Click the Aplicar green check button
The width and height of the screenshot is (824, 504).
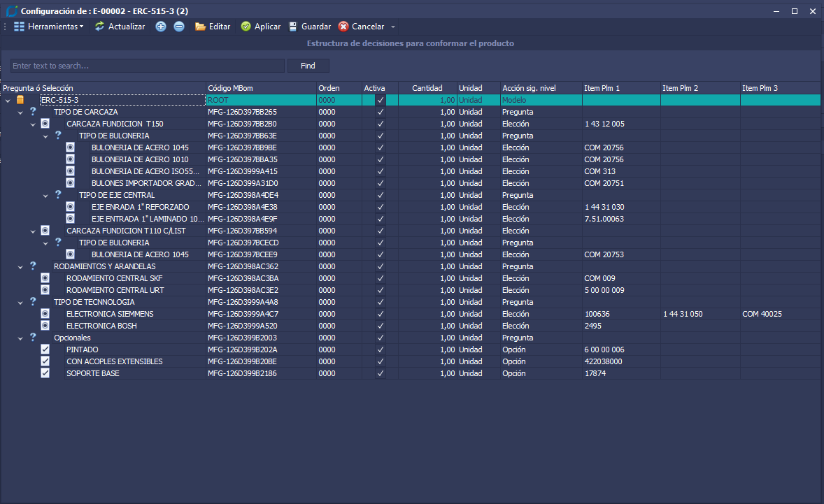click(x=261, y=27)
